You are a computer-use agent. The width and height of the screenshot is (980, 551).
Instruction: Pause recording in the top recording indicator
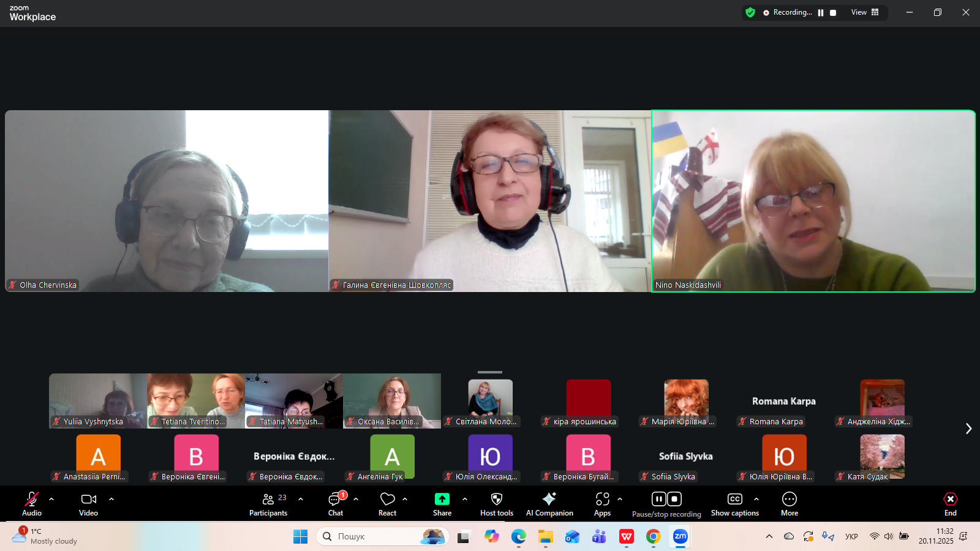point(821,12)
